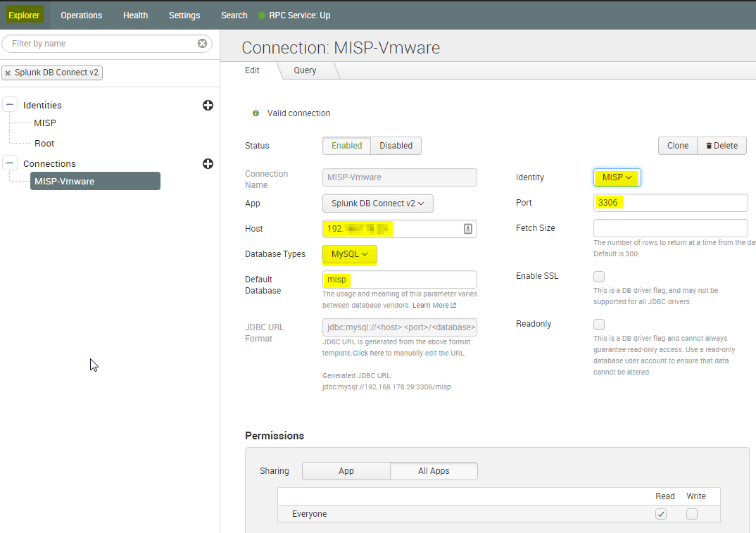Viewport: 756px width, 533px height.
Task: Select the MISP-Vmware connection in tree
Action: coord(96,182)
